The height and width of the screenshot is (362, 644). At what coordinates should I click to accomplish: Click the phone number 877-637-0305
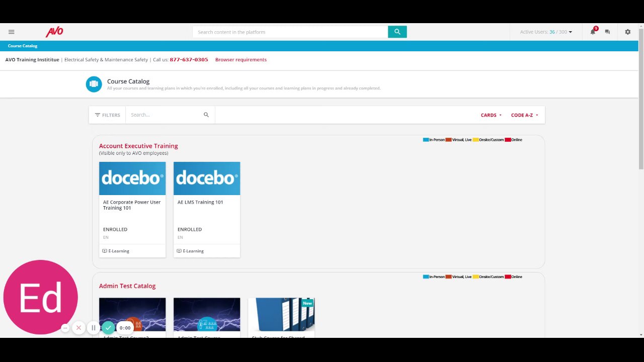[189, 59]
